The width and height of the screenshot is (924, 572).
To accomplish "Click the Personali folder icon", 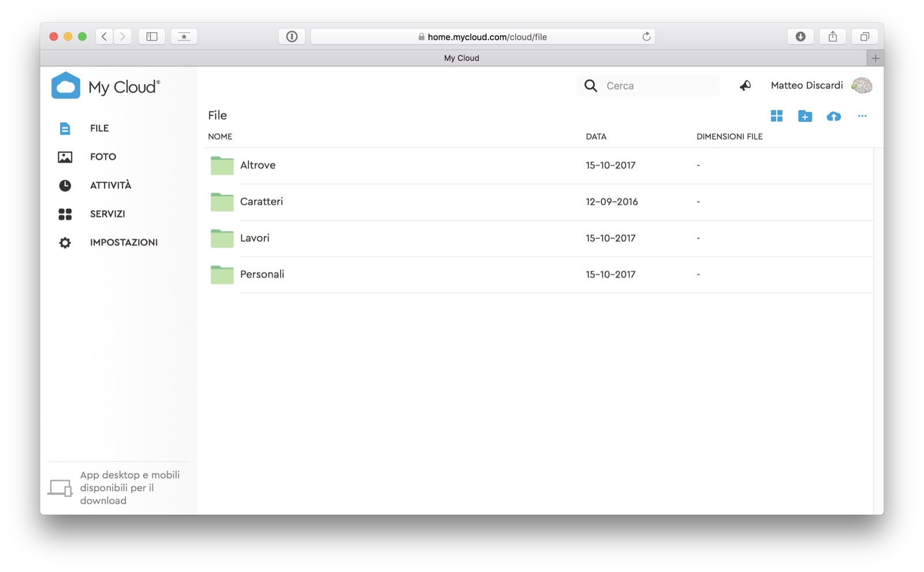I will (222, 274).
